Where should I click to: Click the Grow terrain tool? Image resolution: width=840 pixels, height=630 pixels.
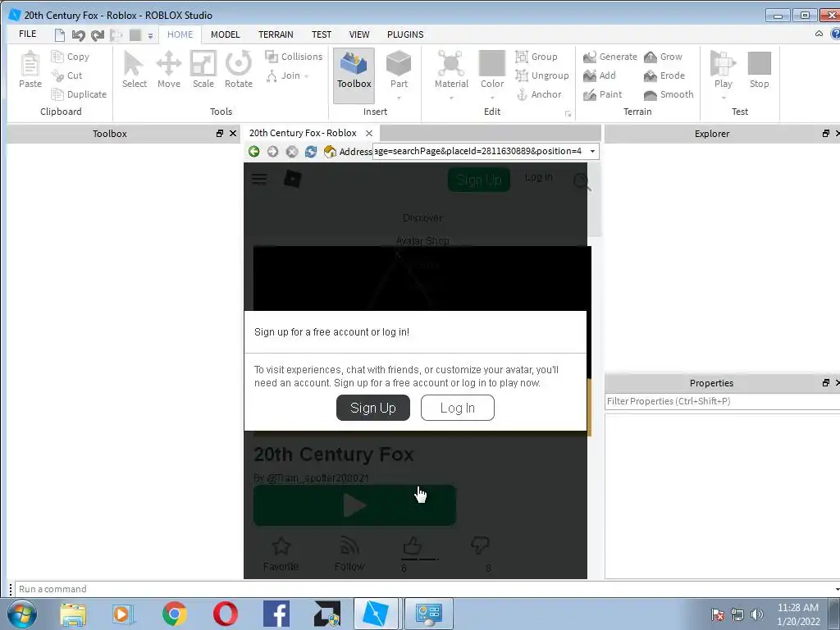click(663, 57)
